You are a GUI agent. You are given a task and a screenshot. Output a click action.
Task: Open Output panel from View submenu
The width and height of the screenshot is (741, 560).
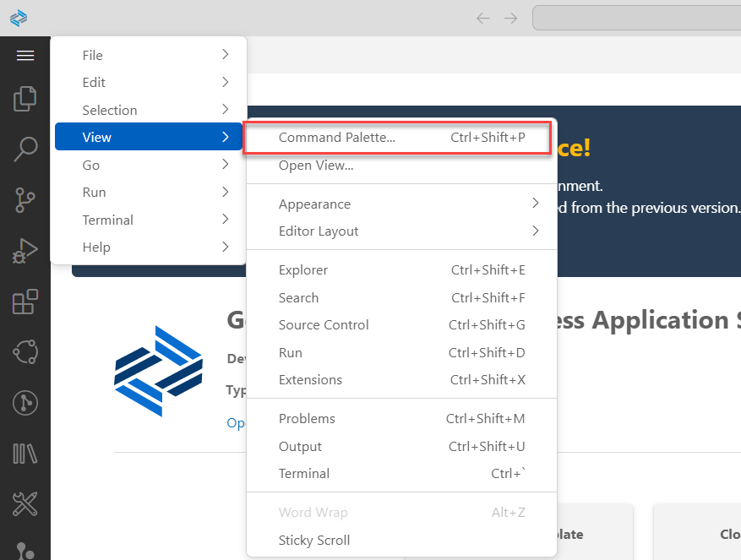pyautogui.click(x=300, y=446)
